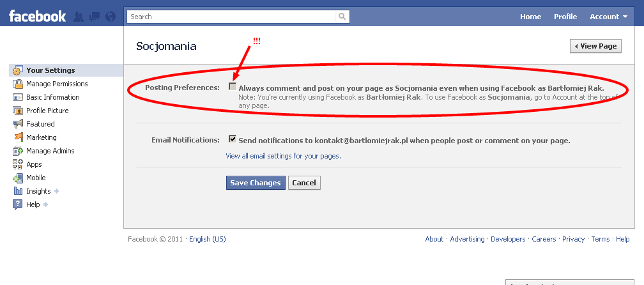Go to Home in the top bar

click(x=531, y=17)
